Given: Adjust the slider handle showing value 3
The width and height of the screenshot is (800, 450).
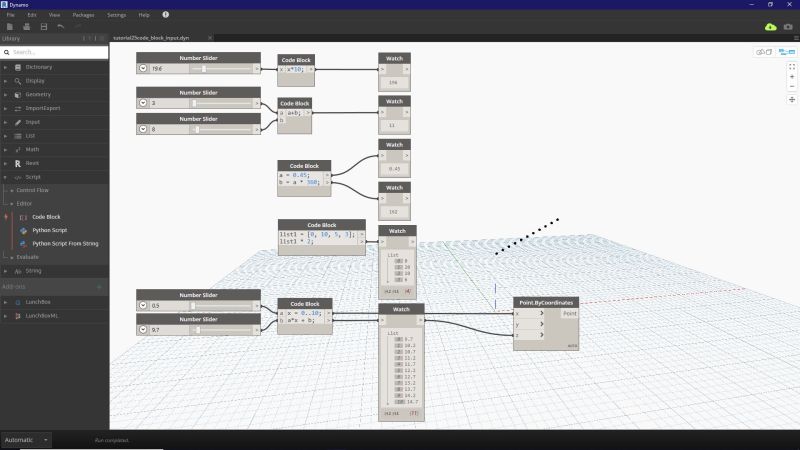Looking at the screenshot, I should (x=194, y=103).
